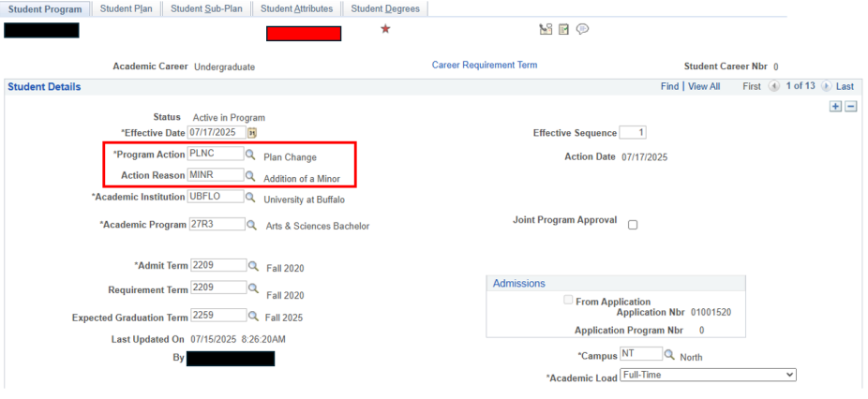The height and width of the screenshot is (399, 868).
Task: Look up Academic Program values
Action: tap(252, 225)
